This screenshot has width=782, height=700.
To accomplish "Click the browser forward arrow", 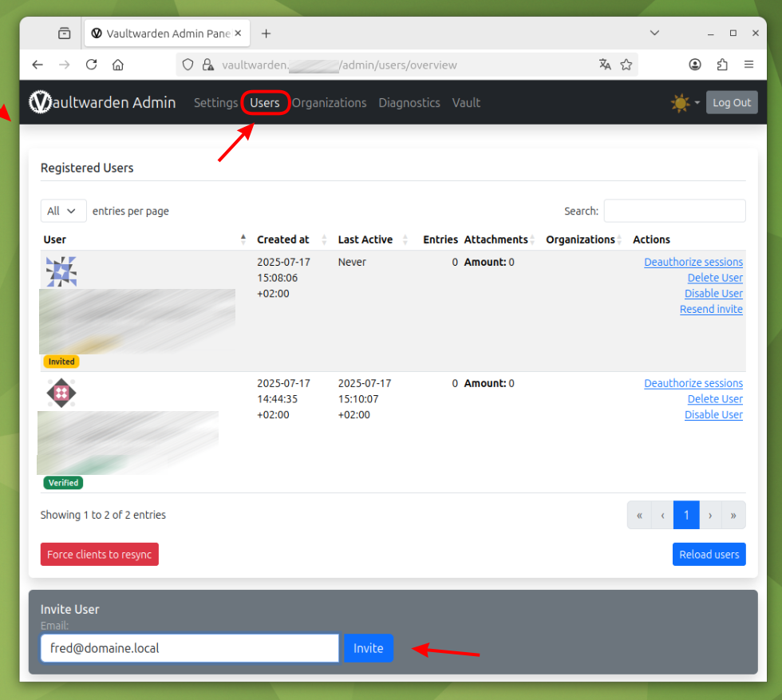I will (x=65, y=65).
